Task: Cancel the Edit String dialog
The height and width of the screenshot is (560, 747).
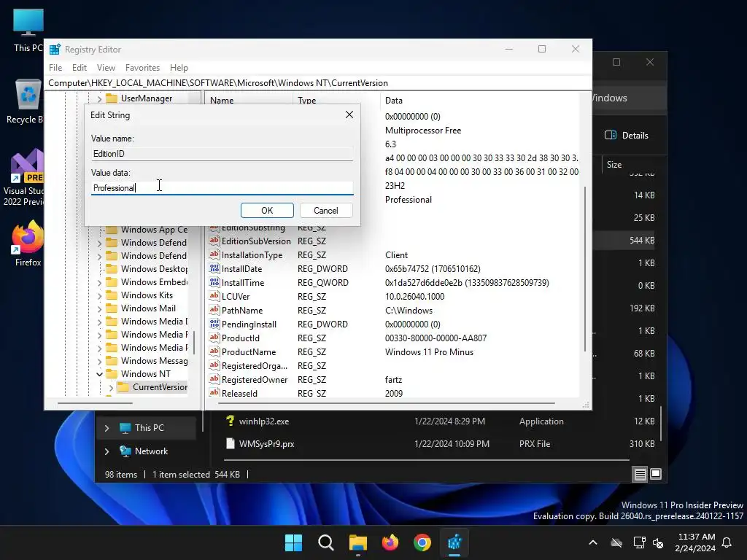Action: click(326, 211)
